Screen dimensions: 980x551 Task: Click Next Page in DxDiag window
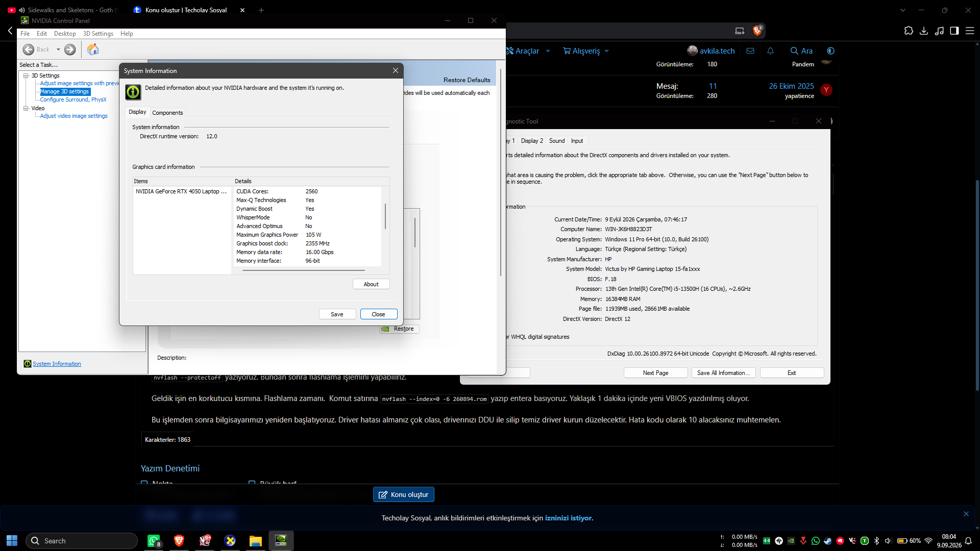(x=655, y=373)
